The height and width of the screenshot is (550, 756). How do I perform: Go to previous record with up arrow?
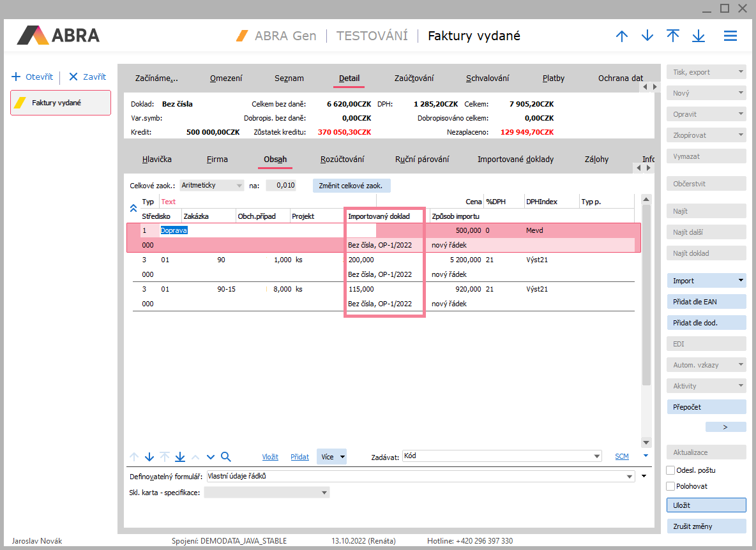(621, 36)
